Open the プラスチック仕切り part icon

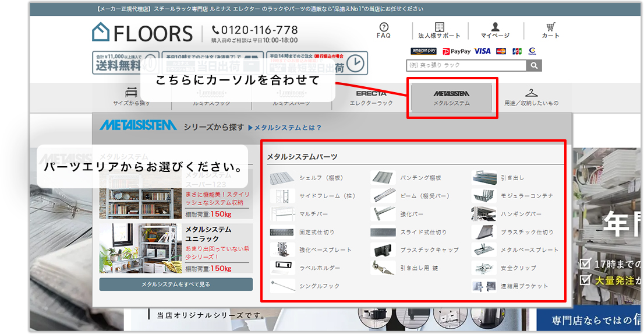coord(484,232)
